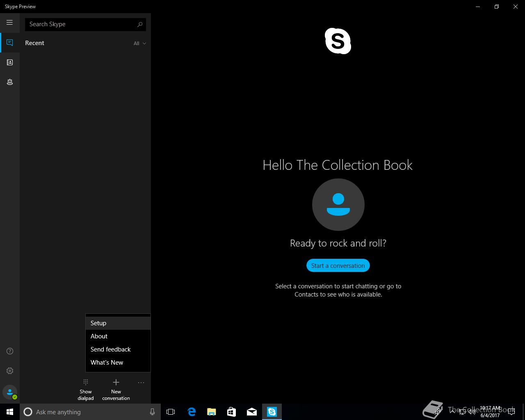
Task: Focus the Search Skype field
Action: coord(85,24)
